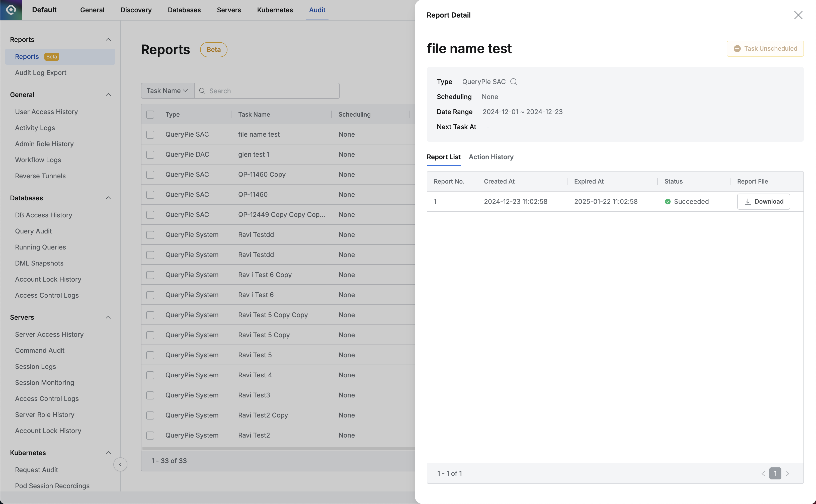Check the select-all checkbox in table header
This screenshot has height=504, width=816.
click(150, 114)
